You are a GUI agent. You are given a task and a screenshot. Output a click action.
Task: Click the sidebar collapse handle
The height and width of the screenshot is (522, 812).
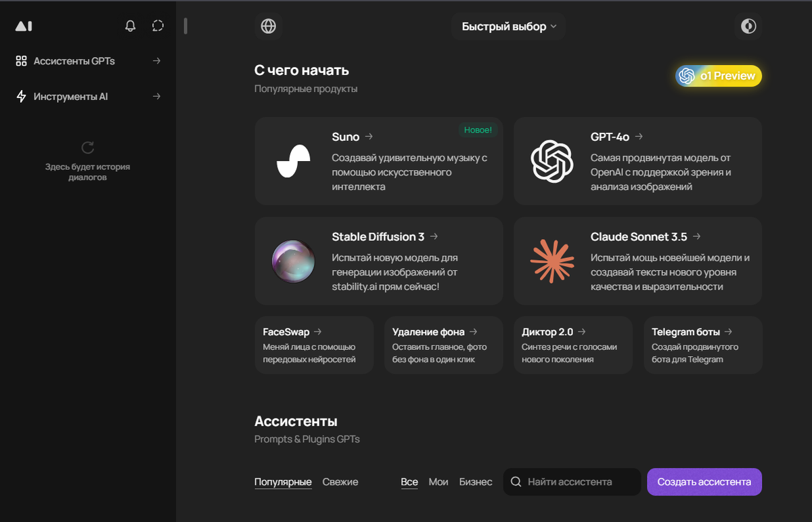click(x=185, y=26)
